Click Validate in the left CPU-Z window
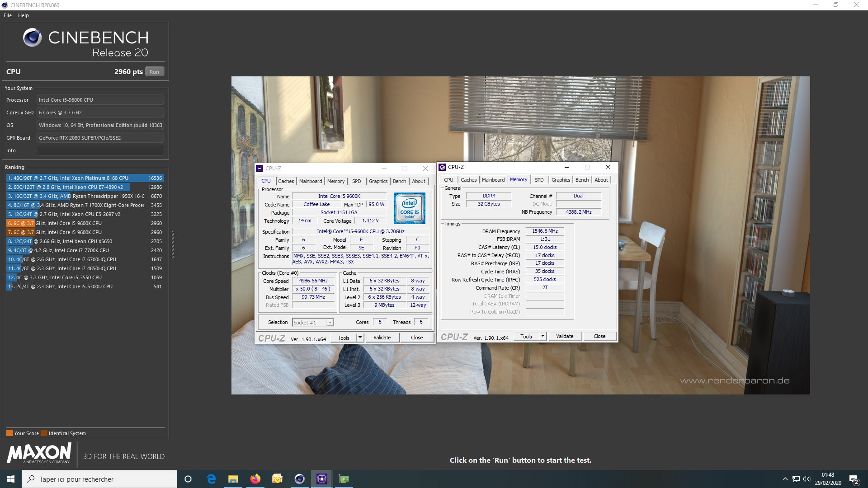Screen dimensions: 868x488 click(382, 338)
